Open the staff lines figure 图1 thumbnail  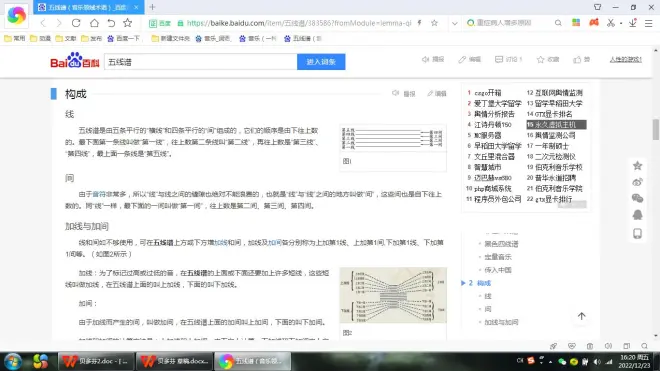click(393, 139)
